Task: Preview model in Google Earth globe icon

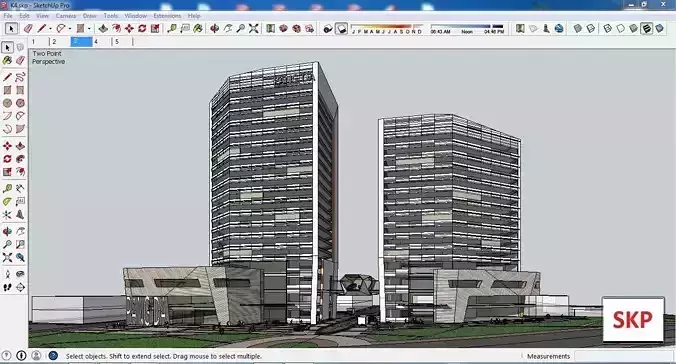Action: [x=559, y=28]
